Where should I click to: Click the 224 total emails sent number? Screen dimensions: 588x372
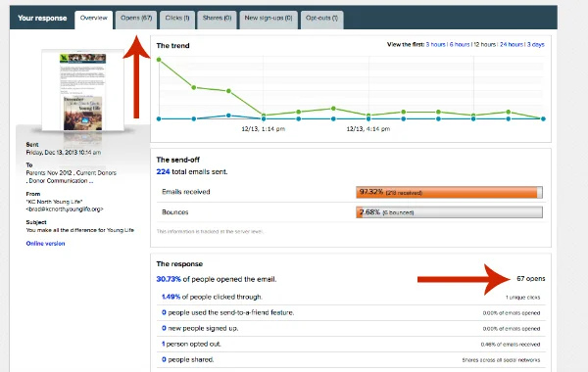[x=163, y=172]
